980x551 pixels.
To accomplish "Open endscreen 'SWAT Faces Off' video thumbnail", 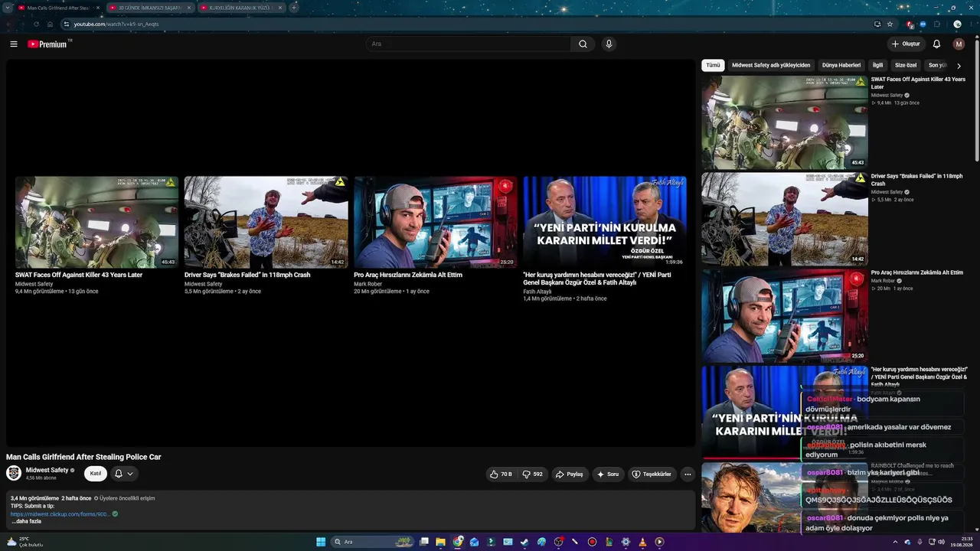I will [97, 223].
